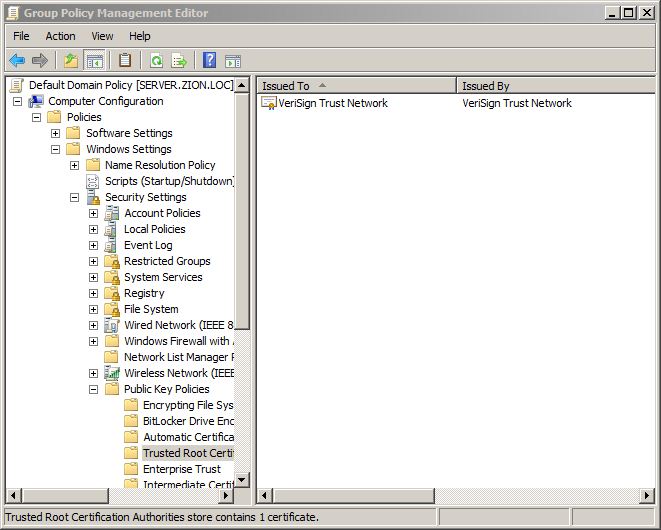Collapse the Public Key Policies node
This screenshot has width=661, height=530.
point(94,389)
